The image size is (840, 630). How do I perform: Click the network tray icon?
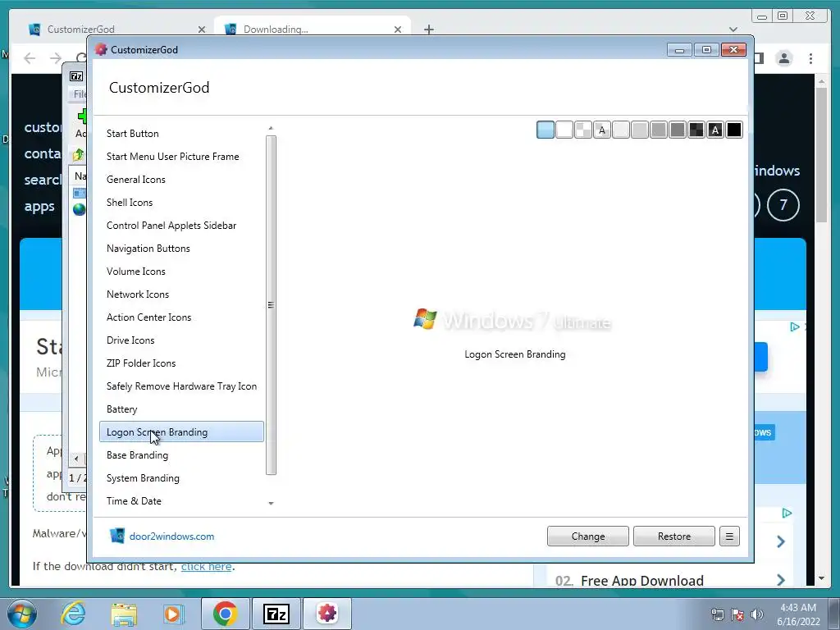coord(717,614)
